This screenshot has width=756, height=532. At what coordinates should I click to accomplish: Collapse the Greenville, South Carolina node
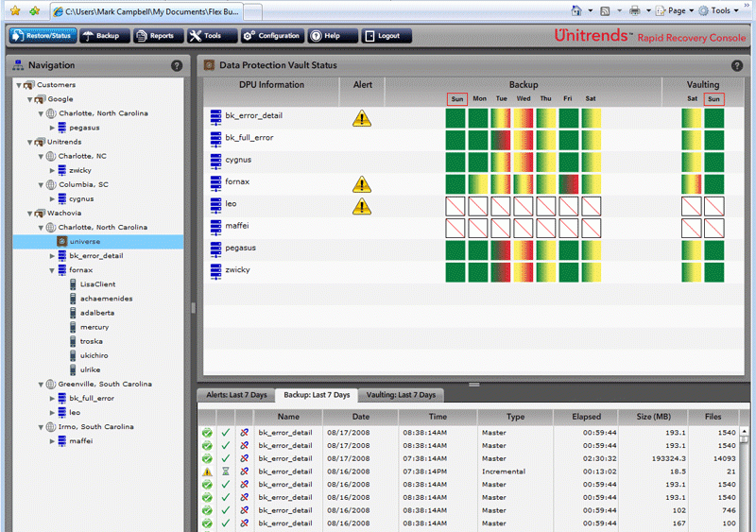click(41, 385)
